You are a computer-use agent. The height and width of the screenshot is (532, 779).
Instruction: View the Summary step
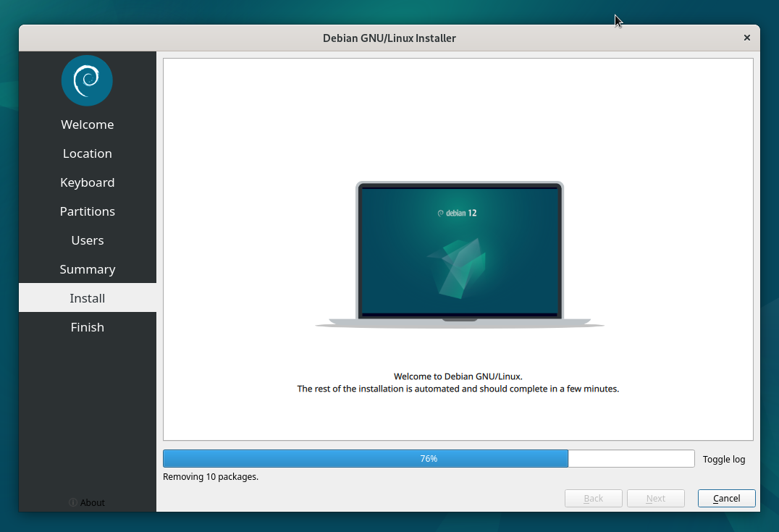88,269
